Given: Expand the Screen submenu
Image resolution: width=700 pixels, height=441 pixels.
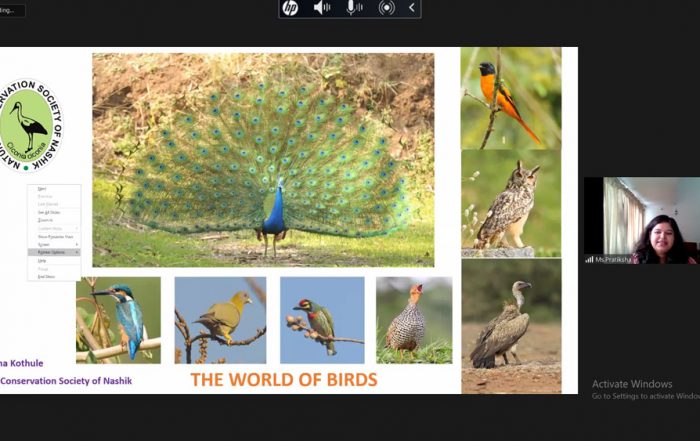Looking at the screenshot, I should [x=54, y=245].
